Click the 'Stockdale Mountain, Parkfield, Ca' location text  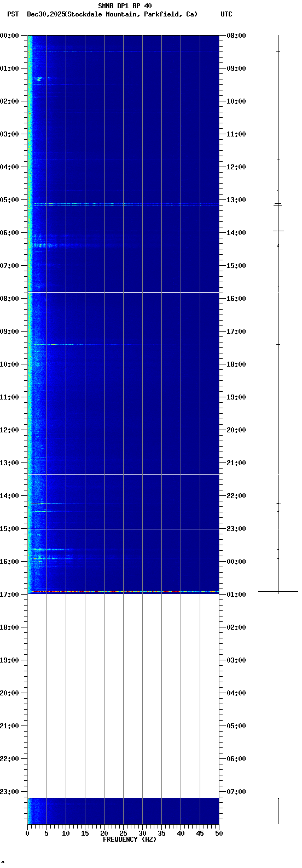(131, 14)
